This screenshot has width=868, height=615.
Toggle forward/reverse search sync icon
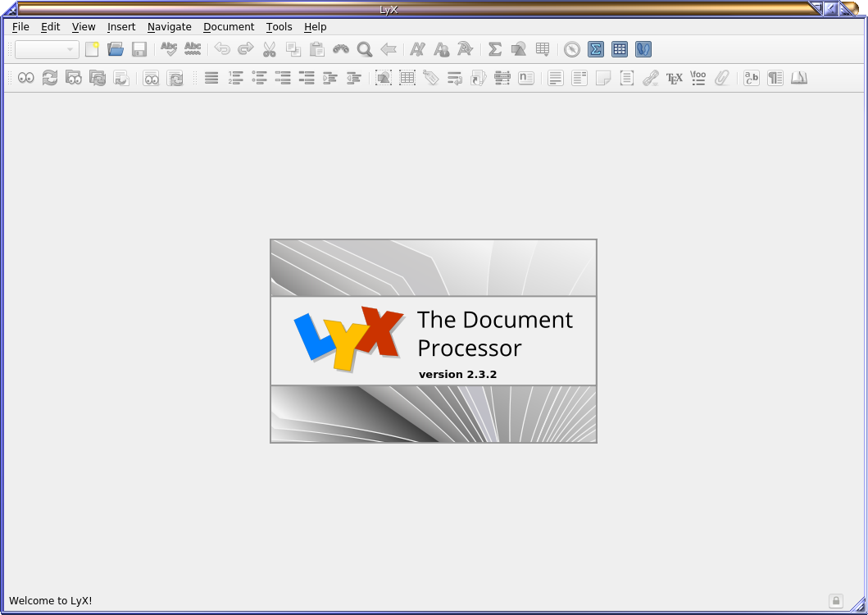pyautogui.click(x=121, y=78)
